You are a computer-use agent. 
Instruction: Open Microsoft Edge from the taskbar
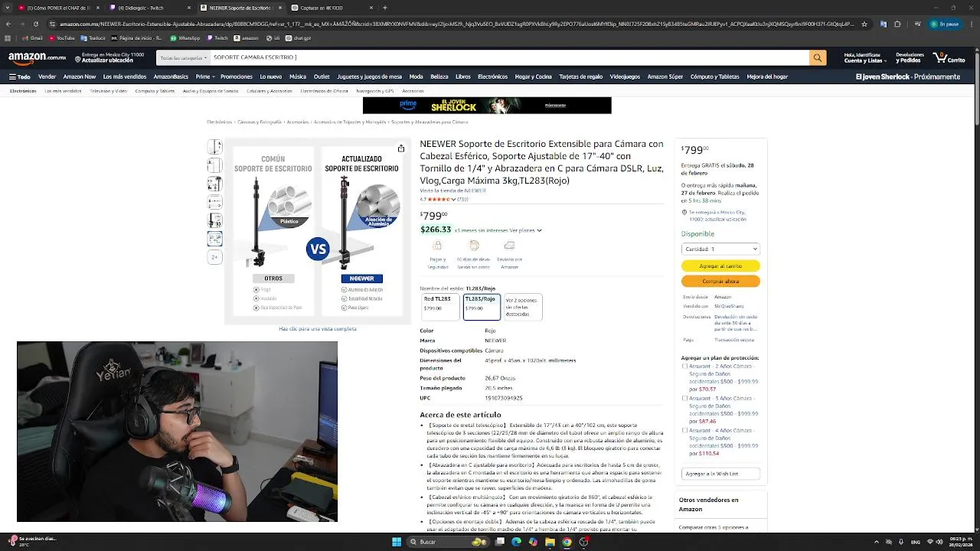(516, 542)
